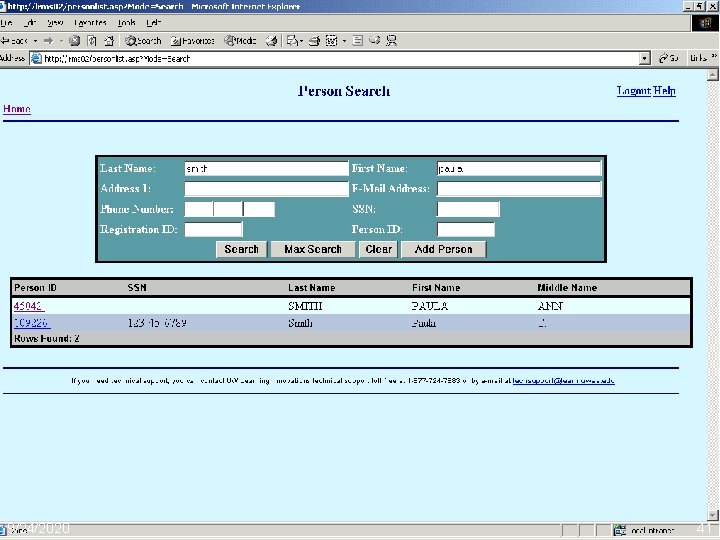Click the SSN input field
The width and height of the screenshot is (720, 540).
coord(468,209)
